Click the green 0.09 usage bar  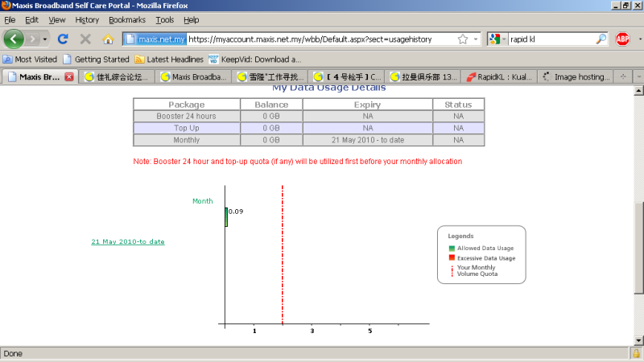pos(226,216)
